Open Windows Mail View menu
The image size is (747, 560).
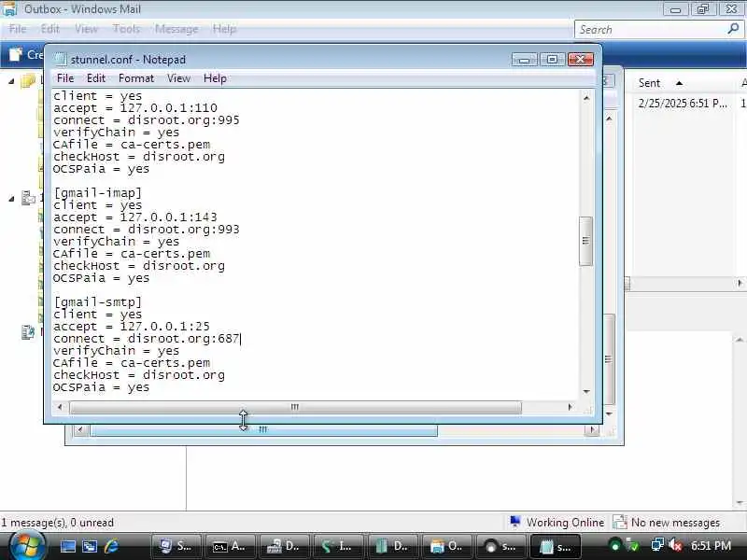(x=86, y=29)
